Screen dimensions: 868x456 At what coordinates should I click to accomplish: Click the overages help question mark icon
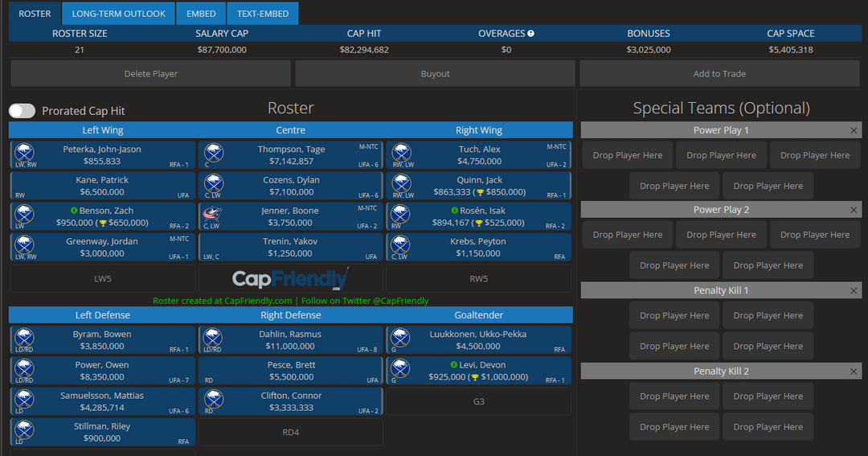point(530,34)
